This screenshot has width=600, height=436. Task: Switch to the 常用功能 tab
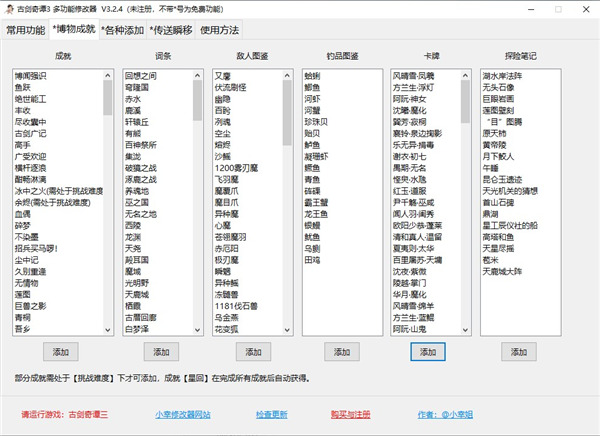pos(26,30)
